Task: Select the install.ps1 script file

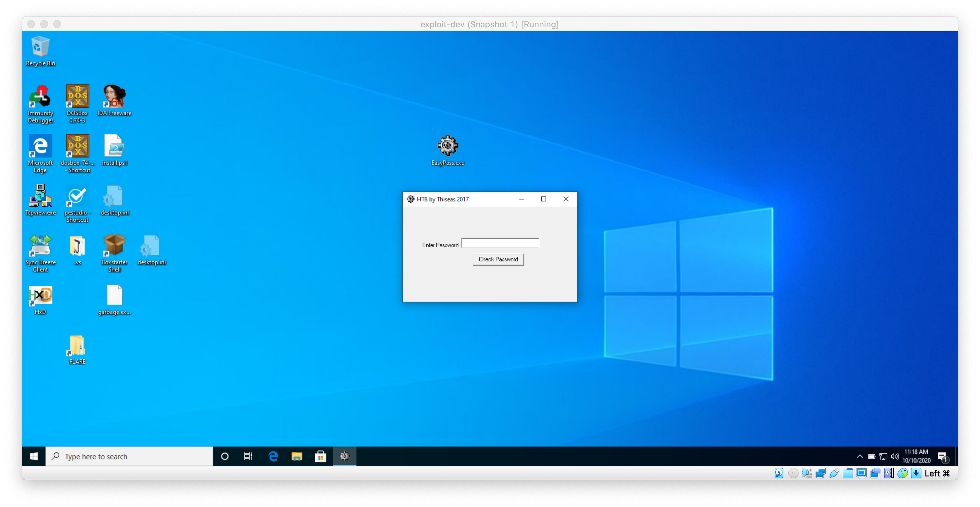Action: 114,150
